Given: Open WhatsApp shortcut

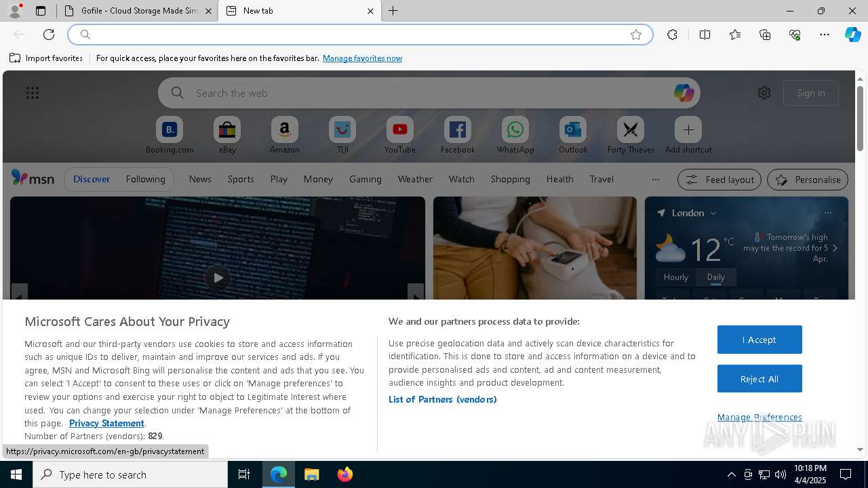Looking at the screenshot, I should (515, 136).
